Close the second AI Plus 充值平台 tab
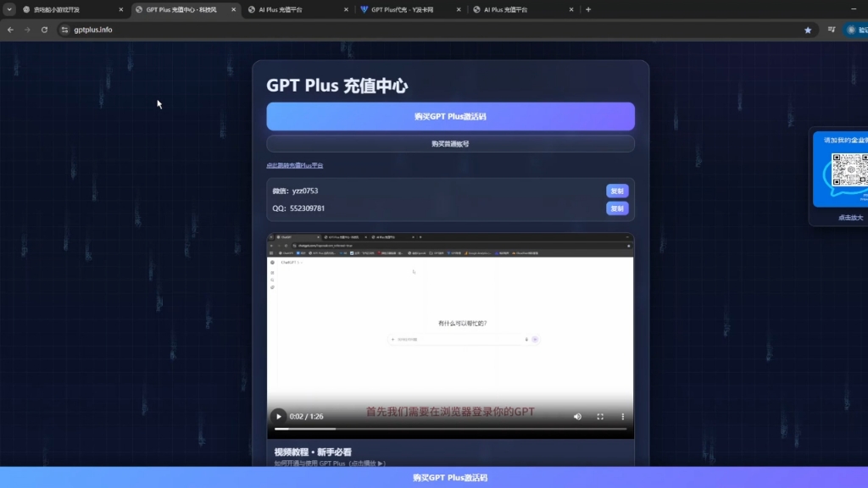The image size is (868, 488). tap(571, 9)
